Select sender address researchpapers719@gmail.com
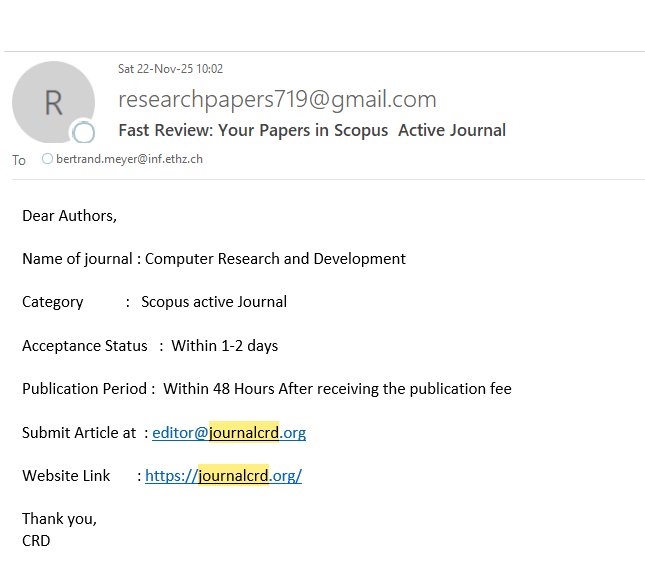 pyautogui.click(x=277, y=99)
